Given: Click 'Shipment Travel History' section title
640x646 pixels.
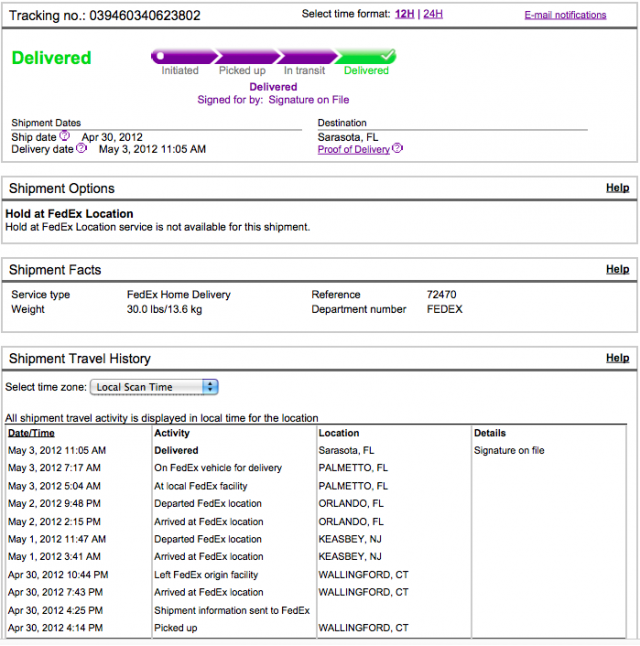Looking at the screenshot, I should tap(80, 358).
